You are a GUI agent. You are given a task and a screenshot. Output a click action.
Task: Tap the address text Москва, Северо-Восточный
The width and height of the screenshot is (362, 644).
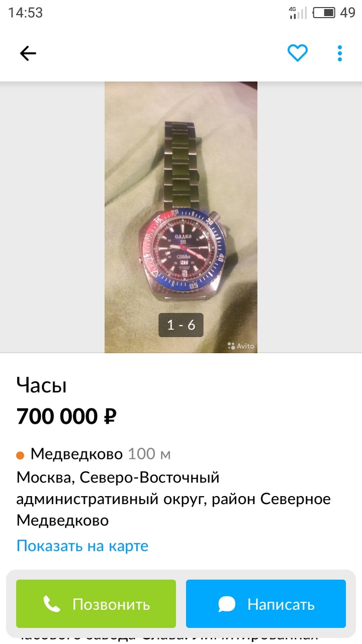pos(118,477)
